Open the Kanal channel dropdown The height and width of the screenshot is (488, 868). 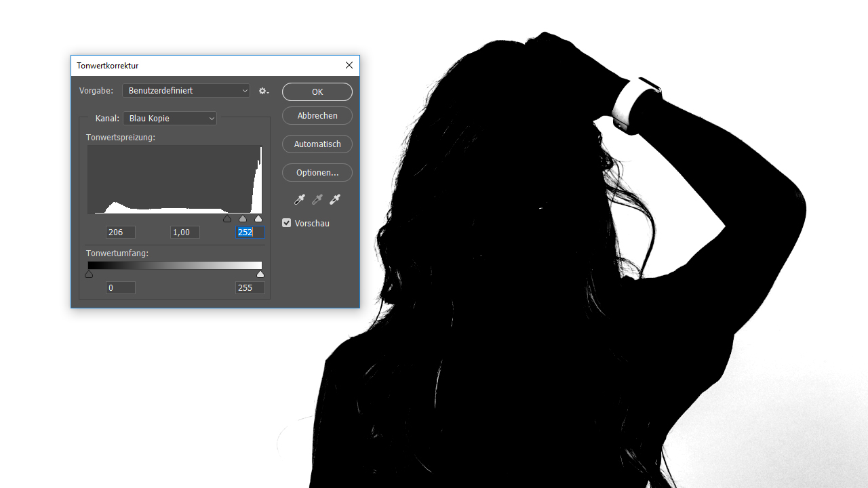click(x=170, y=119)
